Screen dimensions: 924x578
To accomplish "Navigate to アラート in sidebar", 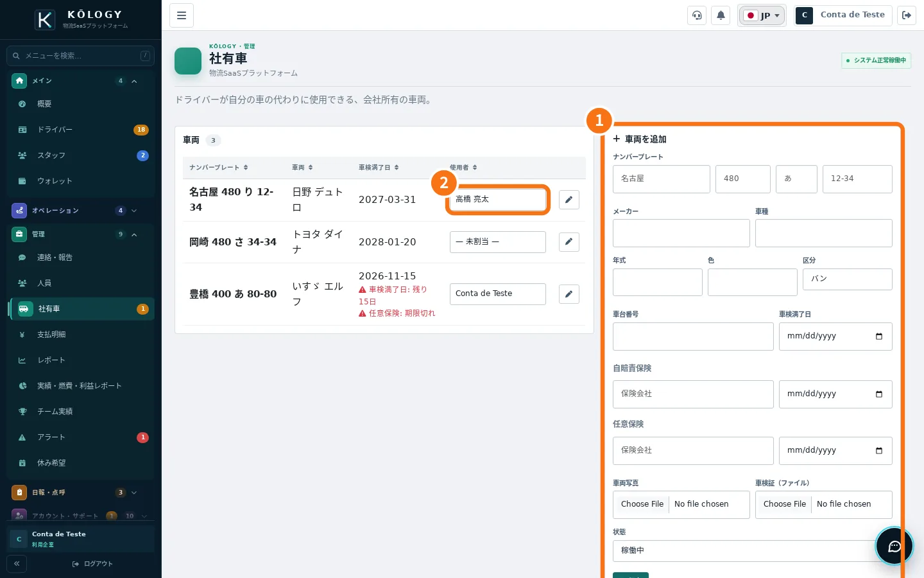I will [x=80, y=437].
